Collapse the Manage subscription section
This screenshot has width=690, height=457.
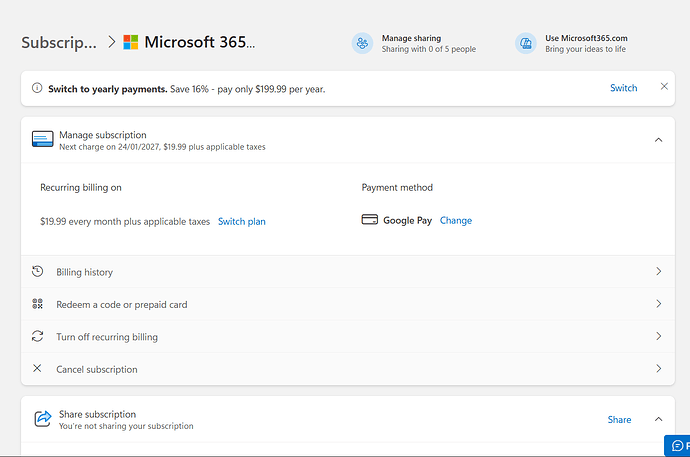[658, 140]
